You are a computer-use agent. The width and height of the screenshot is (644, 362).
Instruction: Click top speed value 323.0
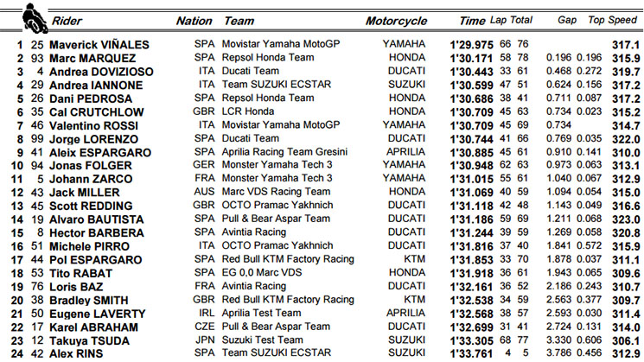click(626, 219)
